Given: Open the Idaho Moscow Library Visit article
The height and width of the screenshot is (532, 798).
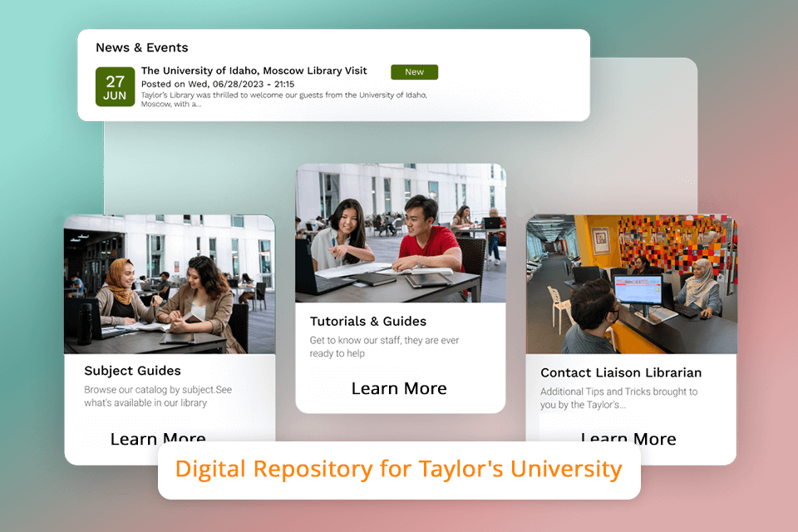Looking at the screenshot, I should [x=254, y=71].
